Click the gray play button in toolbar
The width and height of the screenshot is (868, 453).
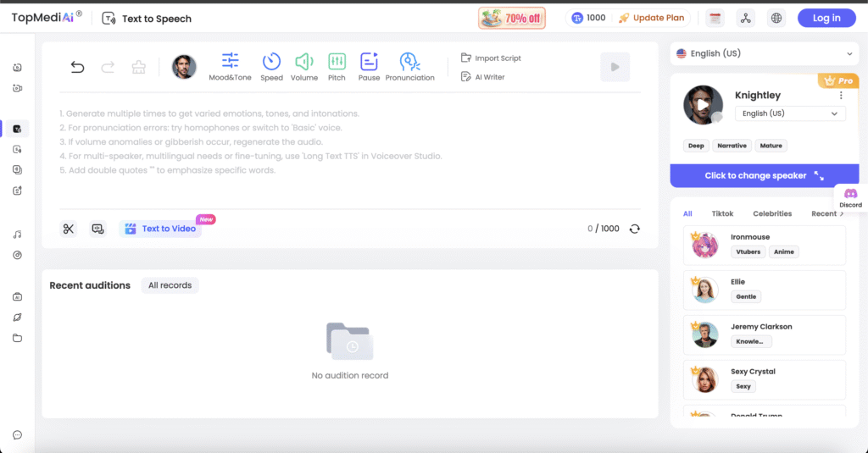(x=615, y=67)
